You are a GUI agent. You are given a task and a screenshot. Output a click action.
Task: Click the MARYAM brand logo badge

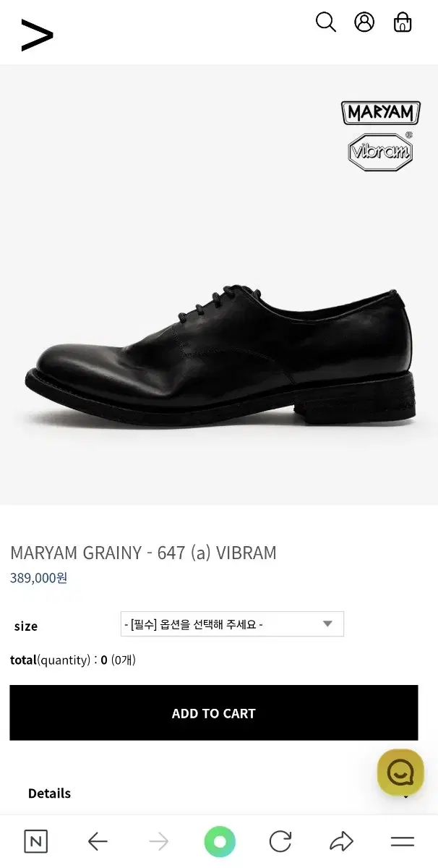(381, 113)
